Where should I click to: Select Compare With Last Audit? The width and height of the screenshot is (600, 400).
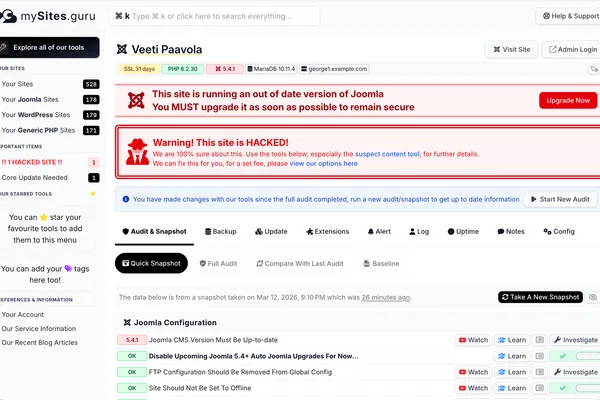[300, 263]
